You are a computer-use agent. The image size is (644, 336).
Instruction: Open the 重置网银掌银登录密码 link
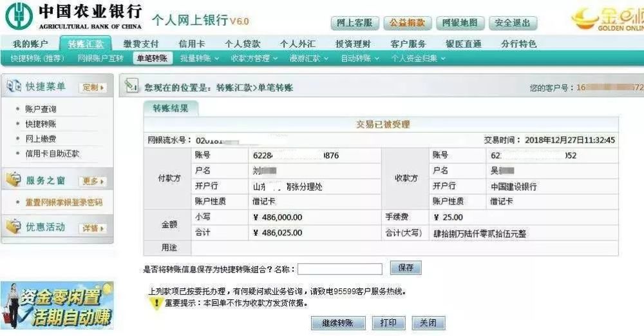coord(64,203)
